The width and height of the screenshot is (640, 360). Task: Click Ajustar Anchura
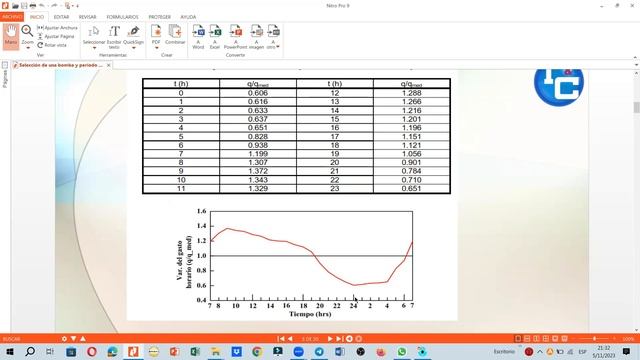[57, 28]
